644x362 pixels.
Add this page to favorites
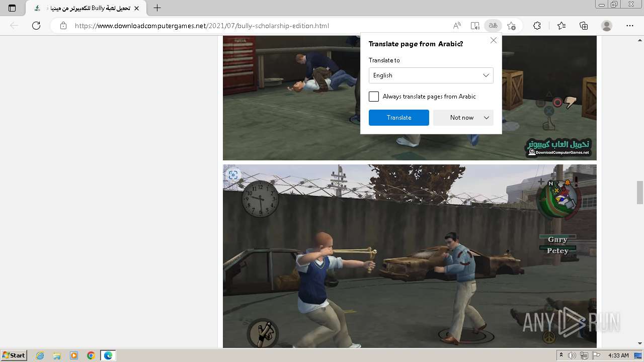[x=511, y=26]
